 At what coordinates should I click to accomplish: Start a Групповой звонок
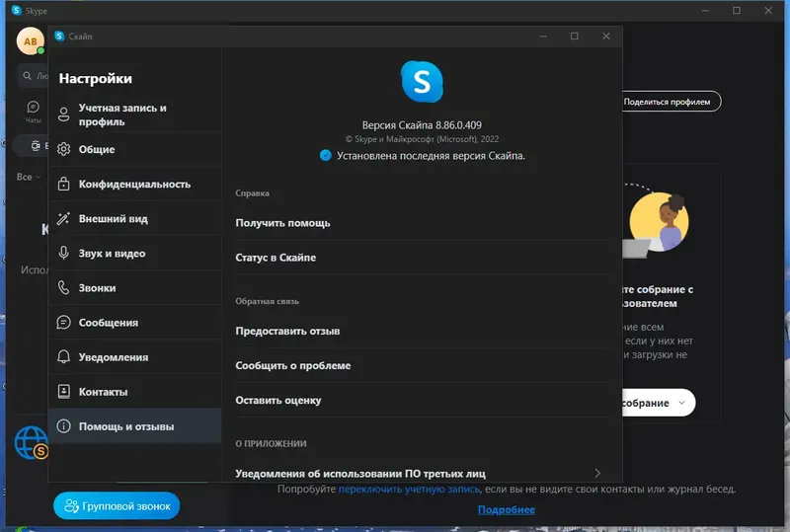[x=117, y=505]
